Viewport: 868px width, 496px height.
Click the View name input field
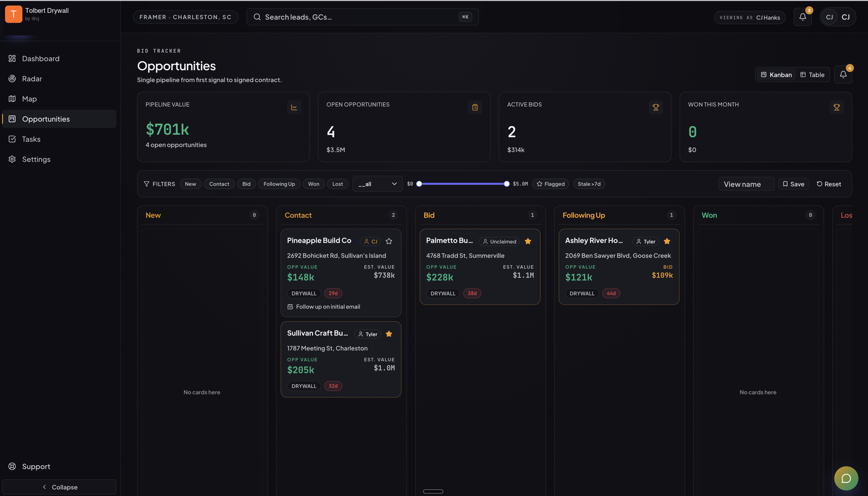click(x=746, y=184)
